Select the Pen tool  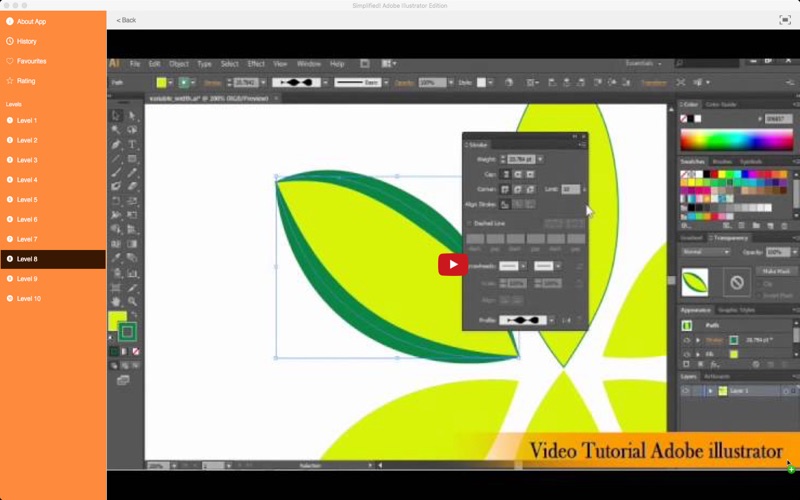pos(116,144)
